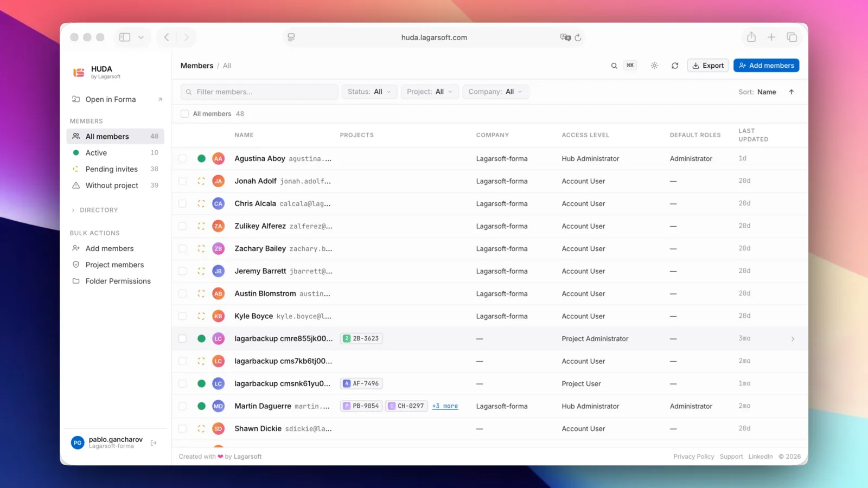The image size is (868, 488).
Task: Select Jonah Adolf row checkbox
Action: (183, 181)
